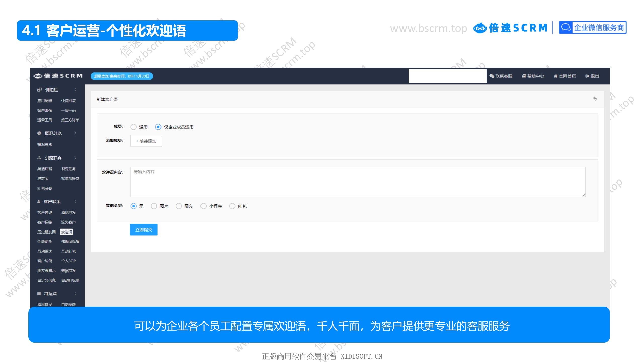
Task: Select 无 for other type
Action: pyautogui.click(x=133, y=206)
